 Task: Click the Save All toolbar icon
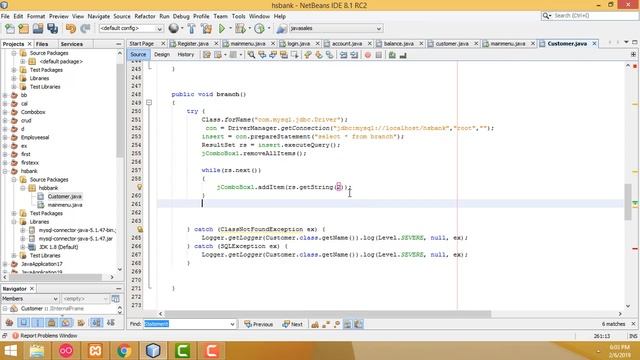click(x=53, y=29)
